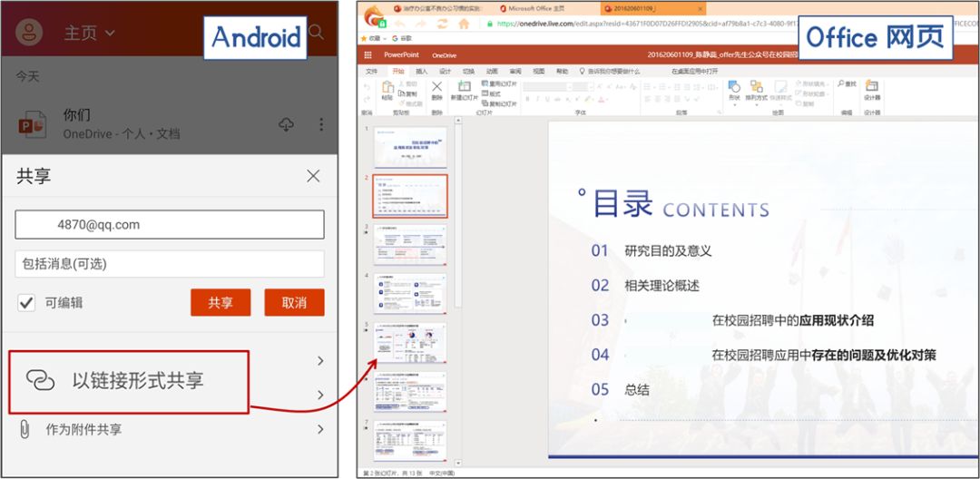Open the 插入 ribbon tab
This screenshot has width=980, height=479.
421,71
